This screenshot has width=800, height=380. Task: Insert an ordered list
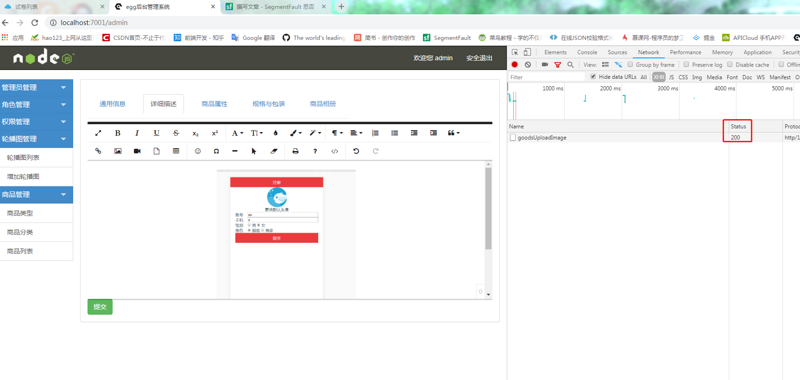click(x=375, y=133)
